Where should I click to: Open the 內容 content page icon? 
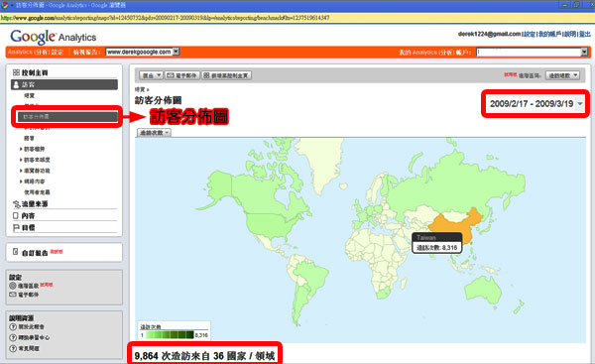(16, 215)
